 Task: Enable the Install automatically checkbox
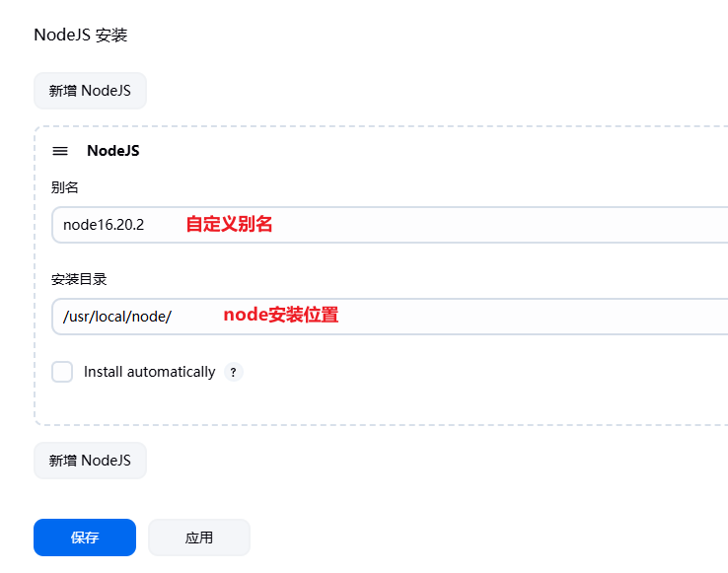62,372
